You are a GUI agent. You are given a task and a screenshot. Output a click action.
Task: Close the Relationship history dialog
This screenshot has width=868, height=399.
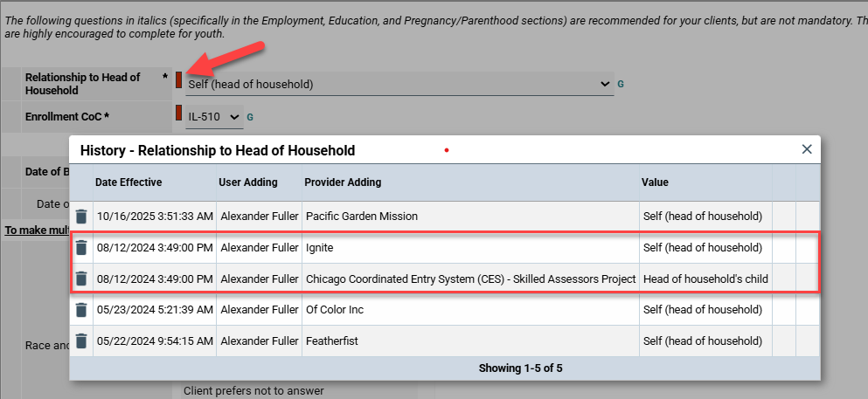point(807,149)
